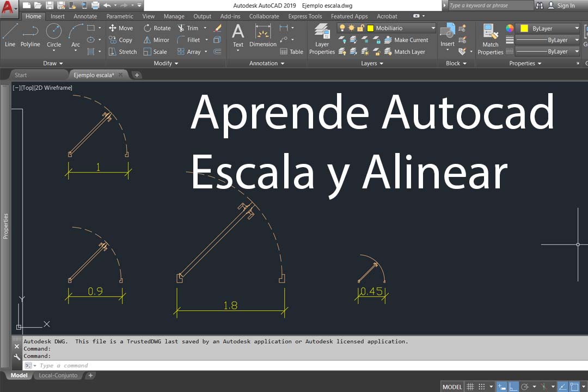
Task: Switch to the Parametric ribbon tab
Action: tap(120, 16)
